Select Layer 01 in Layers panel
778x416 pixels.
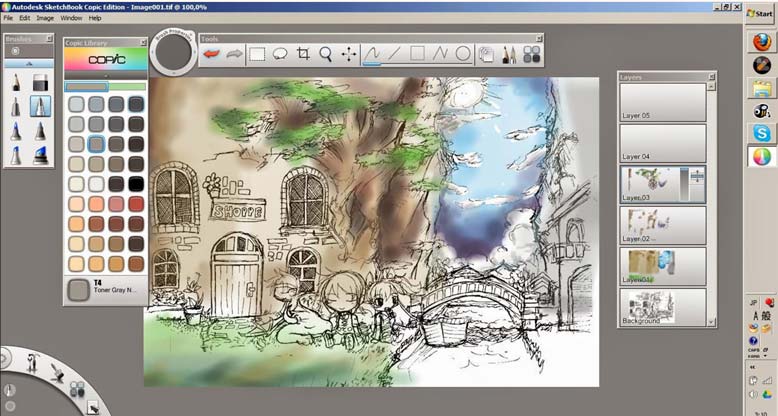[662, 267]
